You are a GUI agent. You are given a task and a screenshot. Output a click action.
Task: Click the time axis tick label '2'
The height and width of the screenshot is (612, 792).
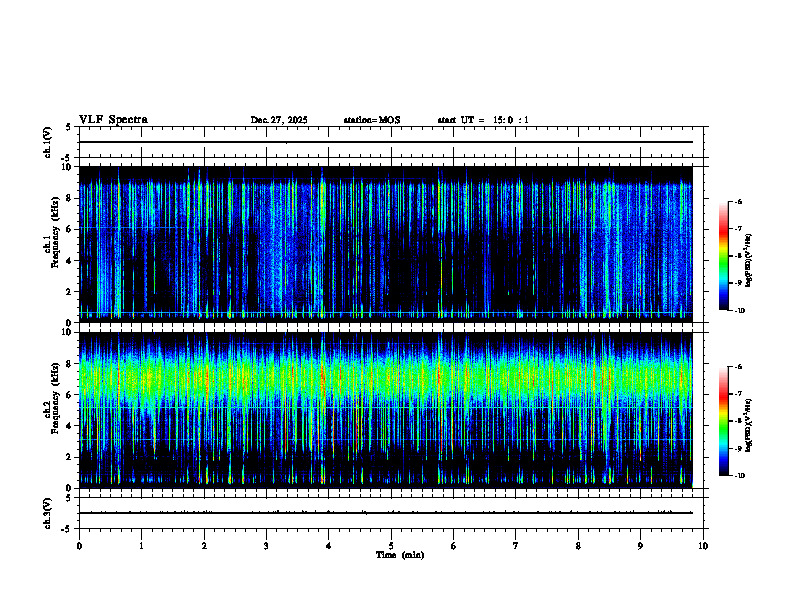[x=204, y=546]
